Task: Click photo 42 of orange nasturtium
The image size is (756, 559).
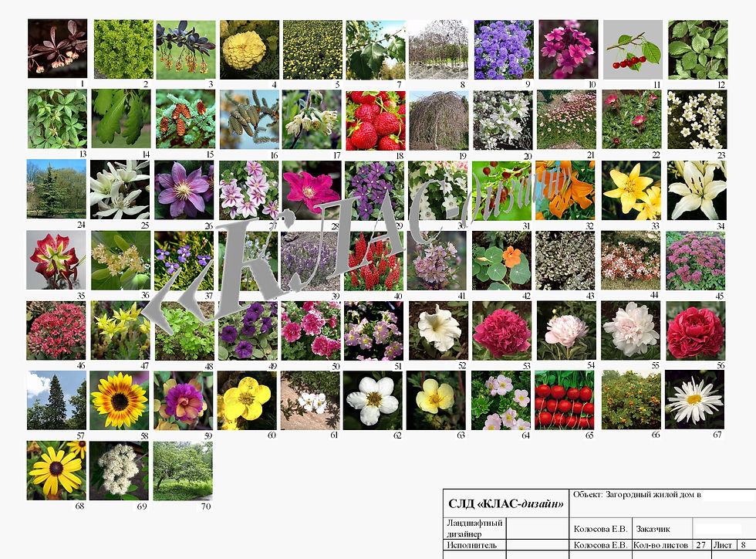Action: 501,261
